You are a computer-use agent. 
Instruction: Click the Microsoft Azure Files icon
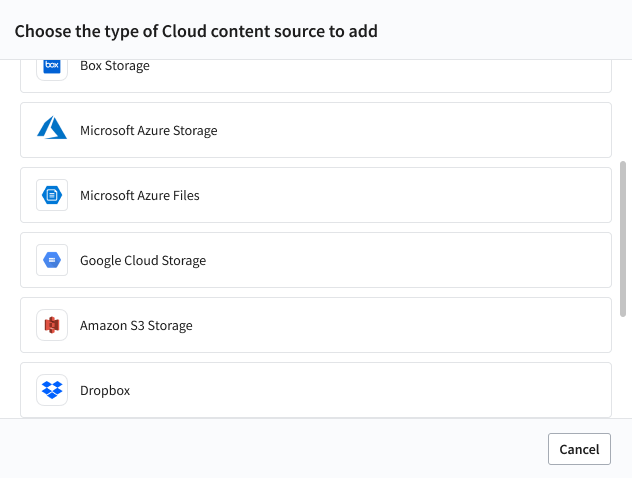(x=52, y=195)
